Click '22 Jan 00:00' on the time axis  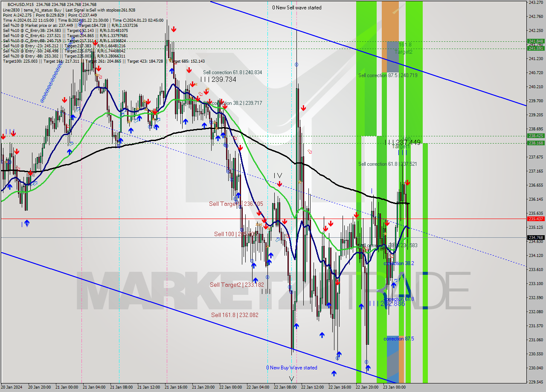tap(231, 387)
